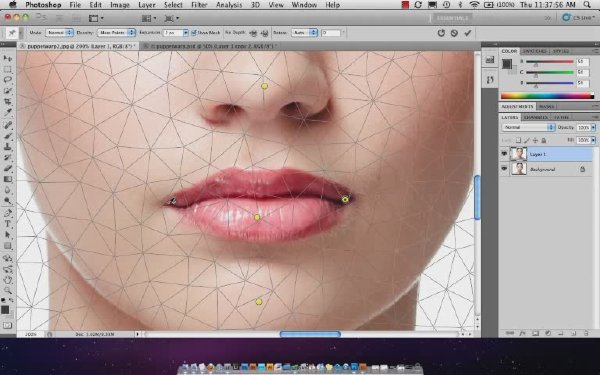This screenshot has width=600, height=375.
Task: Select the puppet pin on the nose
Action: coord(264,86)
